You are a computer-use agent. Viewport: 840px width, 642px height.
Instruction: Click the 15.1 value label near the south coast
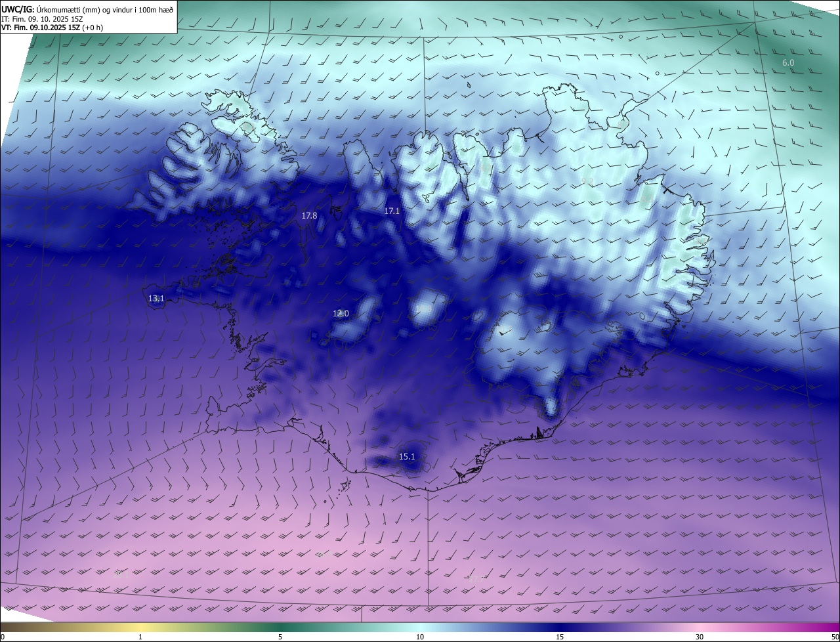(407, 456)
